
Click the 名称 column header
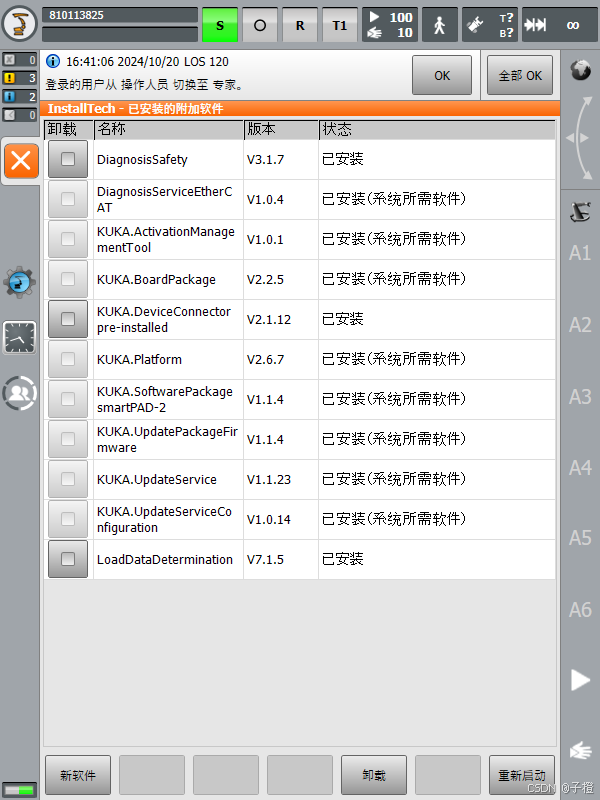pyautogui.click(x=169, y=130)
